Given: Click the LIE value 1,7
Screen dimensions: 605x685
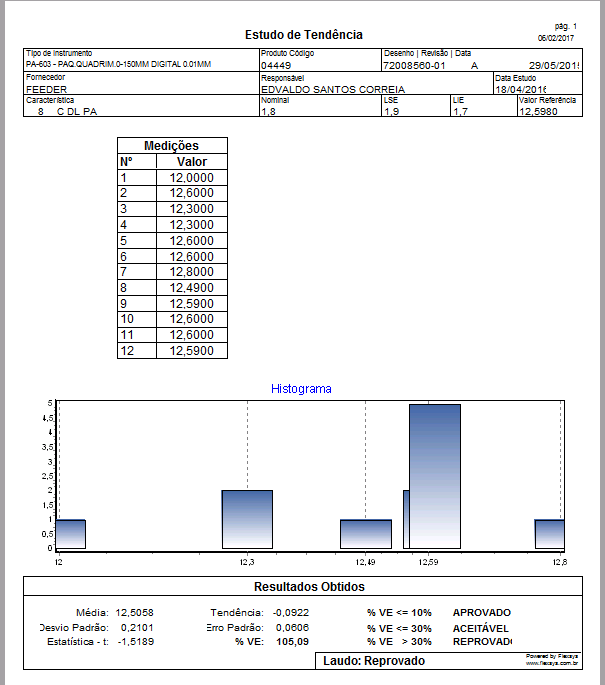Looking at the screenshot, I should tap(460, 112).
